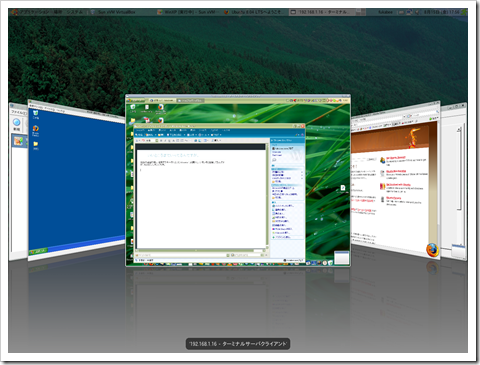This screenshot has width=480, height=365.
Task: Click white text editing area in center window
Action: tap(201, 198)
